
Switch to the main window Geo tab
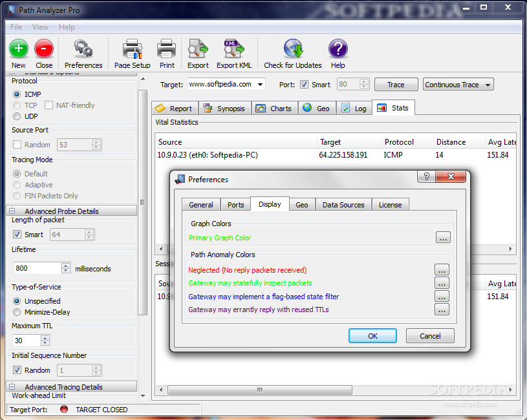coord(317,108)
